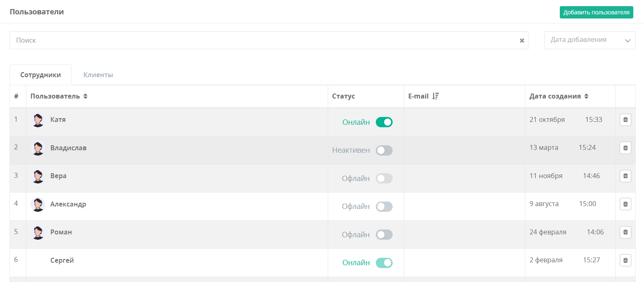Select date cell 11 ноября
The width and height of the screenshot is (644, 282).
click(x=546, y=176)
